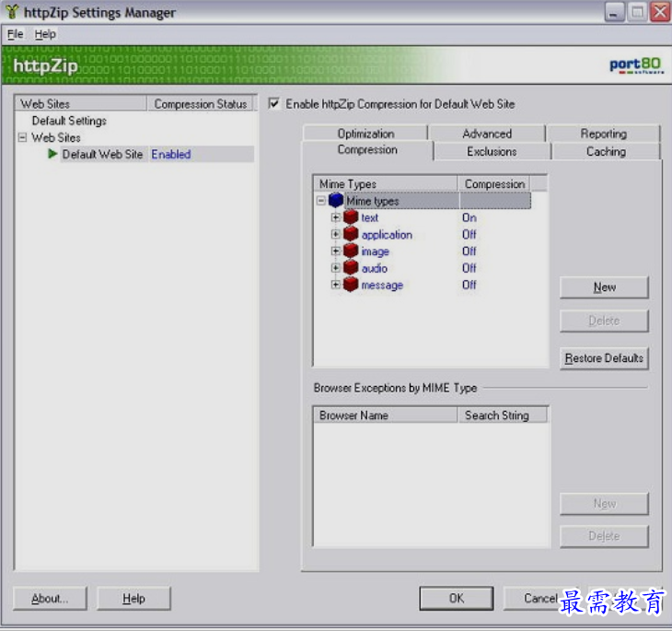The width and height of the screenshot is (672, 631).
Task: Click the Web Sites column header
Action: [x=81, y=103]
